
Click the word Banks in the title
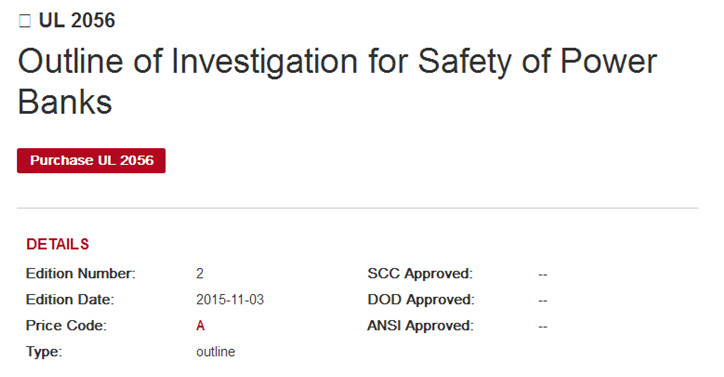(x=65, y=102)
